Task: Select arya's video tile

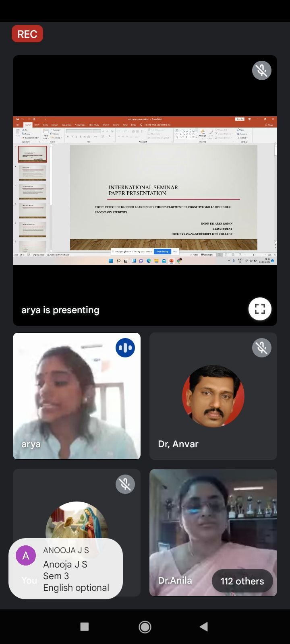Action: coord(77,396)
